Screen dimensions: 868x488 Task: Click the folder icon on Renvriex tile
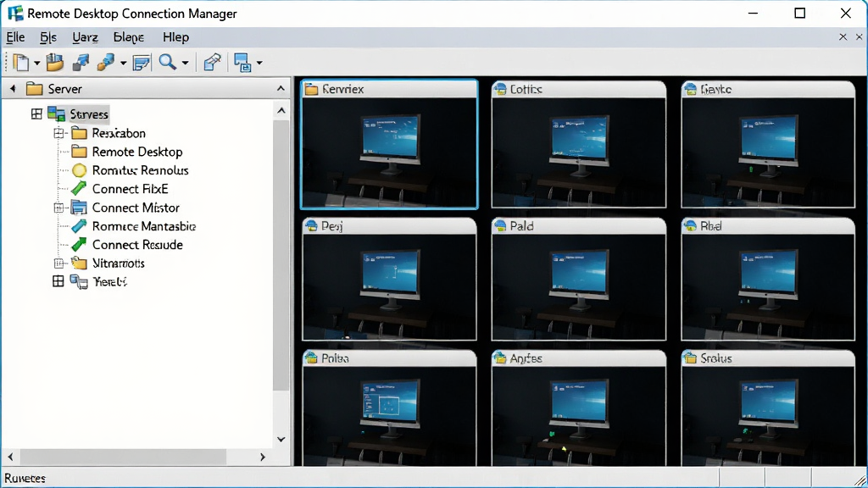(312, 89)
